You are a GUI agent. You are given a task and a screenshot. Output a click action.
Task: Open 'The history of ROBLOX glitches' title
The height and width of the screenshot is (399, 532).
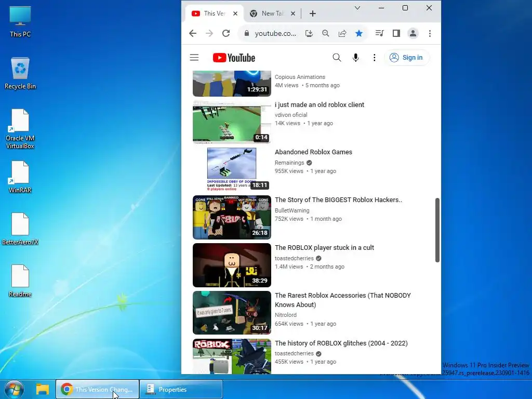pos(341,343)
